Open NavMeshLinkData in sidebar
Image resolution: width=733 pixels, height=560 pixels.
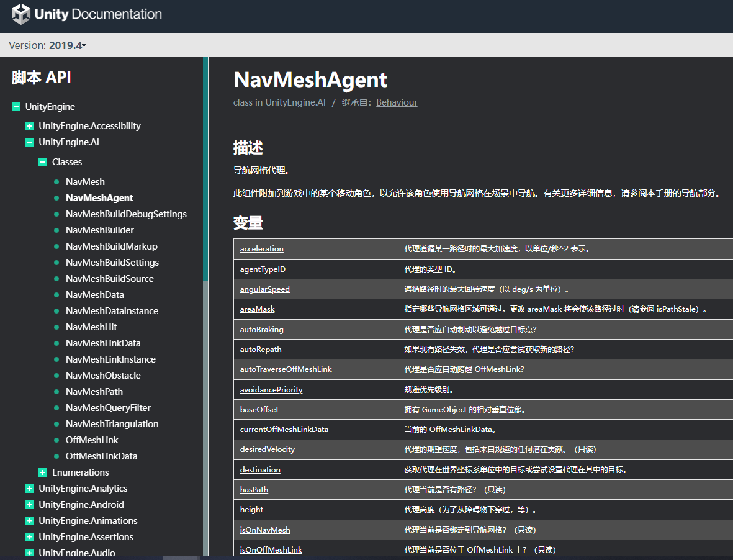click(103, 343)
